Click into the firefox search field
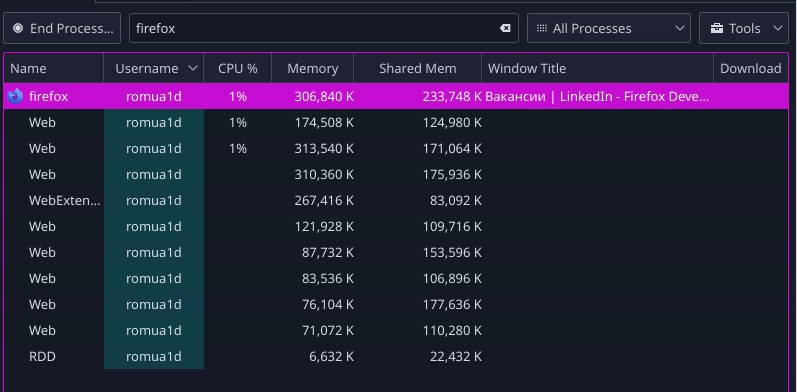 click(x=315, y=28)
